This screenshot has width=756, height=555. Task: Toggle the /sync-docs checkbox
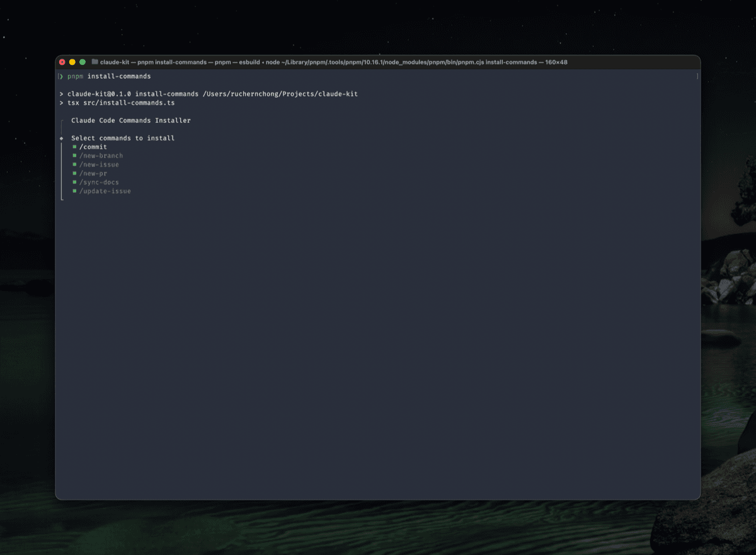tap(74, 182)
